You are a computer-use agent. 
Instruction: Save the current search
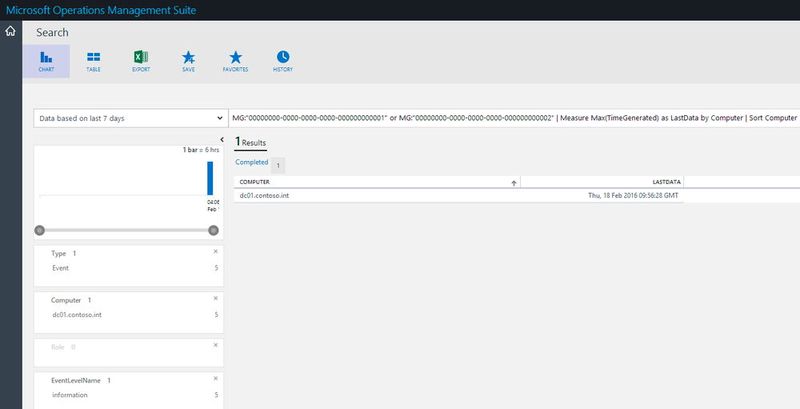(x=188, y=61)
